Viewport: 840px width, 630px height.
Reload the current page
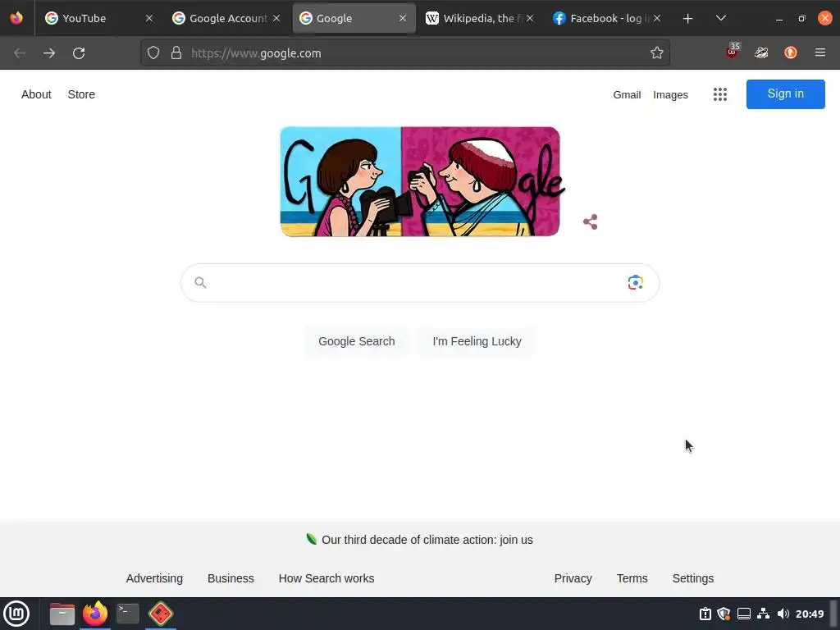point(79,53)
